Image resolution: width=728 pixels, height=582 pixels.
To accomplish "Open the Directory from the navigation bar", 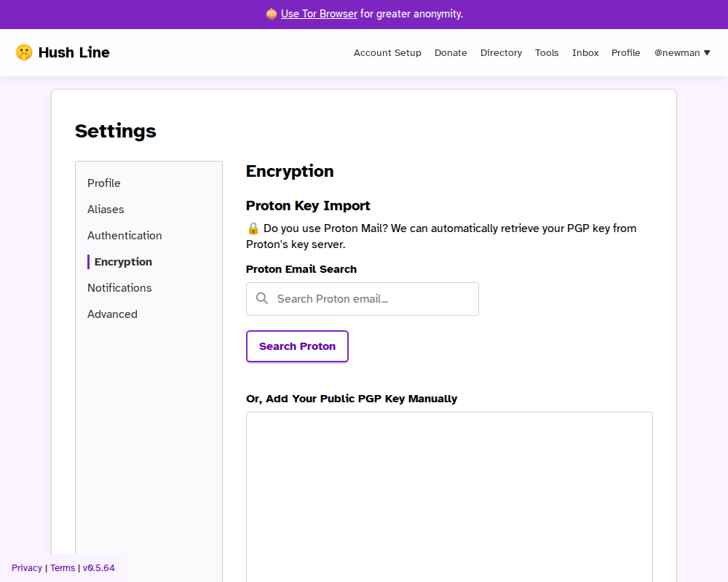I will tap(501, 52).
